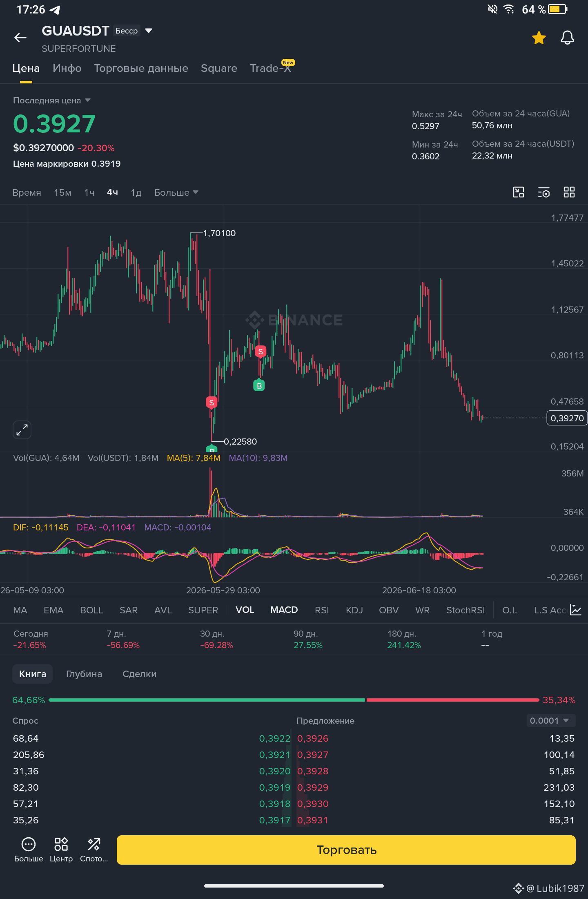This screenshot has height=899, width=588.
Task: Tap the silent mode bell icon
Action: click(x=493, y=9)
